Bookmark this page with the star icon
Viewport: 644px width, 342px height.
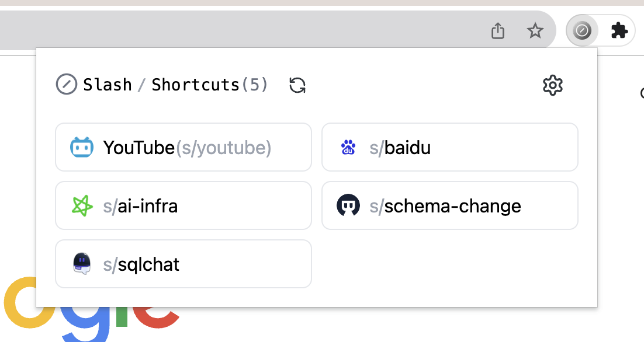[x=535, y=30]
